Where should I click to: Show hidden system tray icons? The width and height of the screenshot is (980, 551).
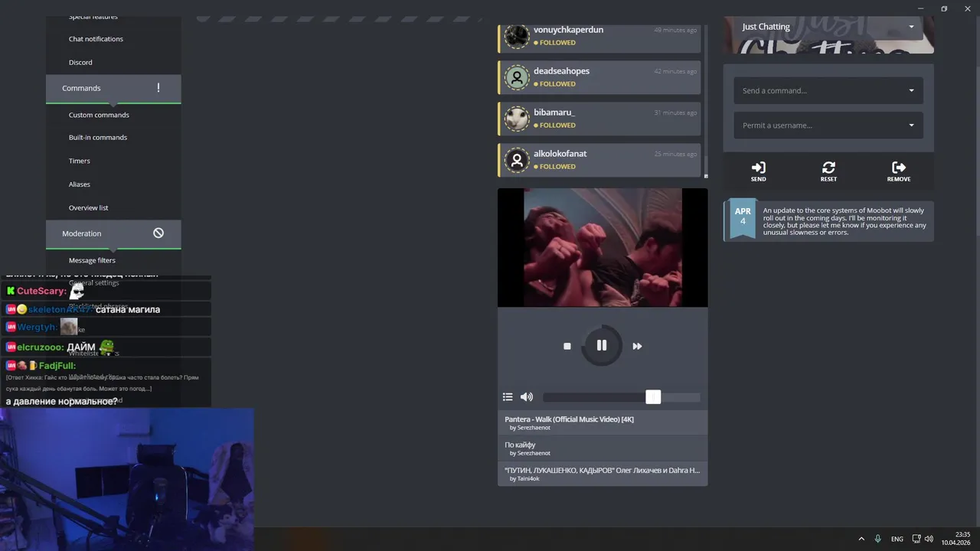click(861, 539)
